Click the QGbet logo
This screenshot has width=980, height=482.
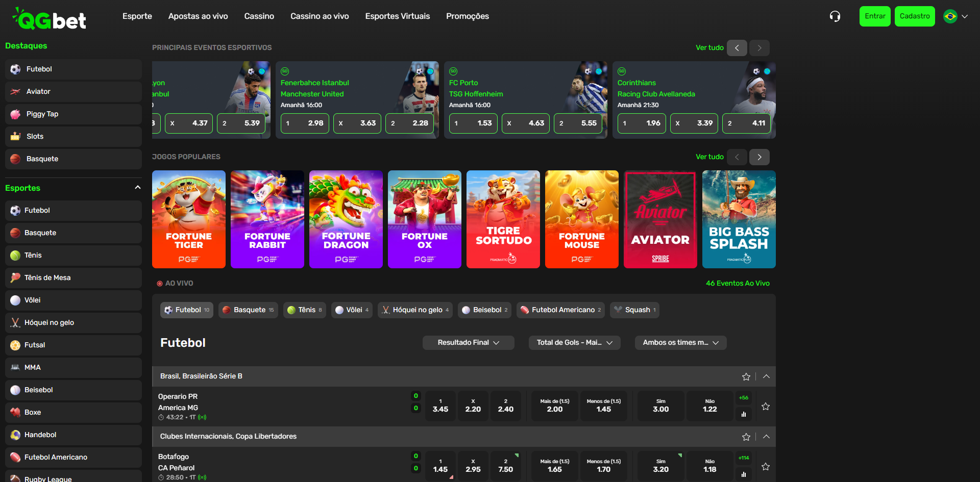tap(49, 18)
